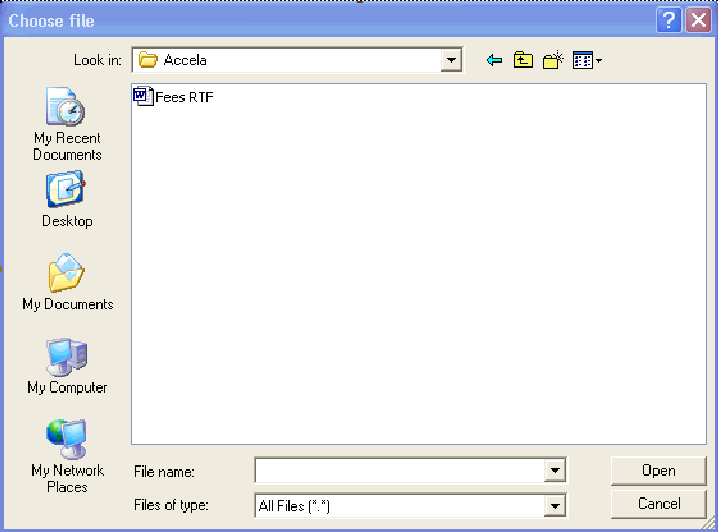Close the Choose file window
The height and width of the screenshot is (532, 718).
point(697,21)
